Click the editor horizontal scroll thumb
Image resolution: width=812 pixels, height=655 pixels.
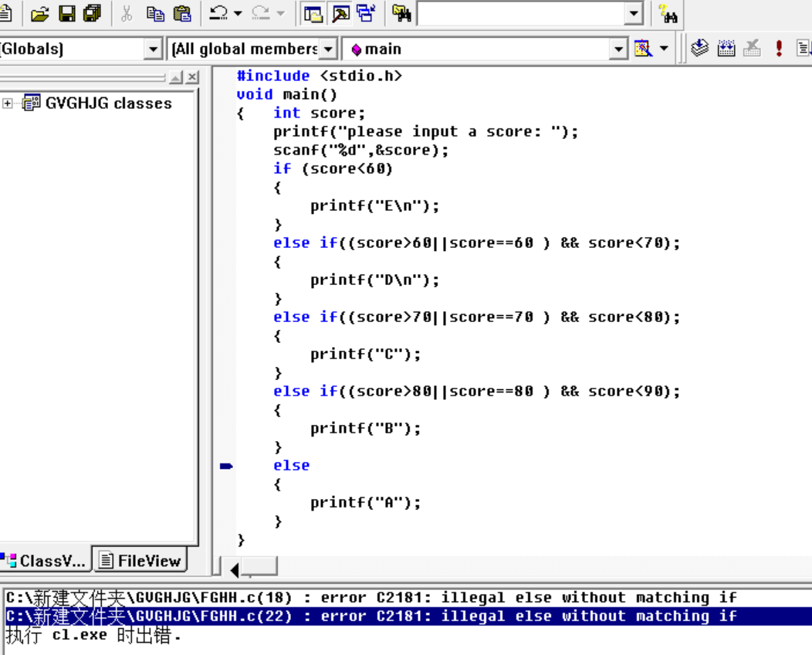tap(259, 566)
